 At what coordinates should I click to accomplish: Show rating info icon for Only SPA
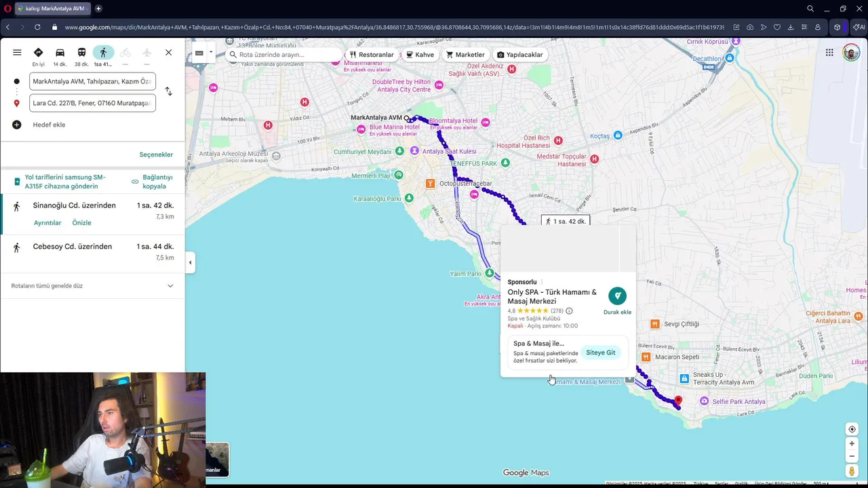569,311
